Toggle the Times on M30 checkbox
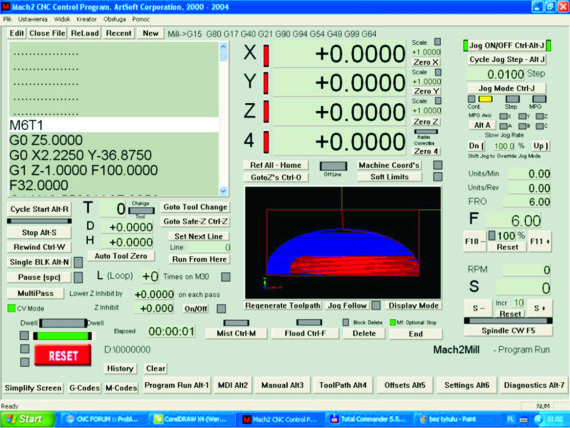This screenshot has height=428, width=570. click(225, 277)
